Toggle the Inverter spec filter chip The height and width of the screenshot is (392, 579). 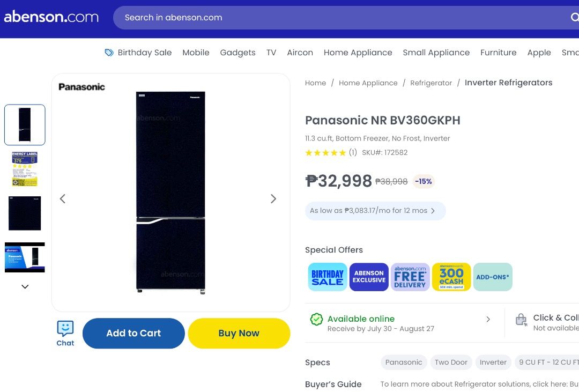click(x=493, y=362)
